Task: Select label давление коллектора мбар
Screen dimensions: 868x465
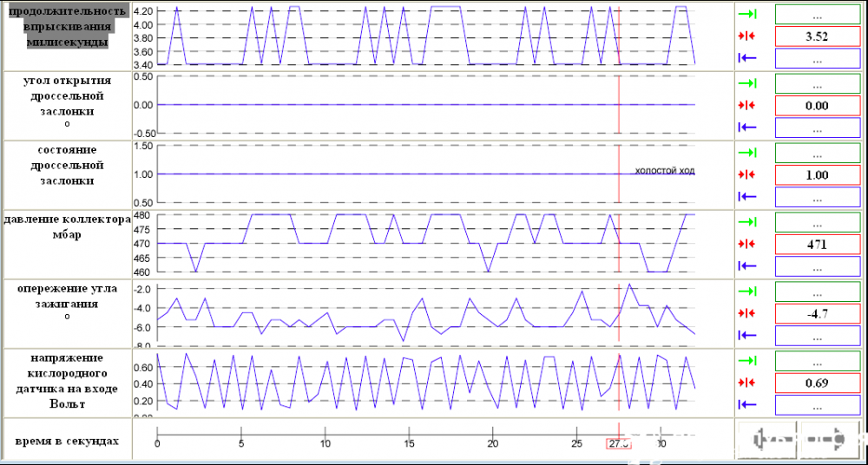Action: coord(67,226)
